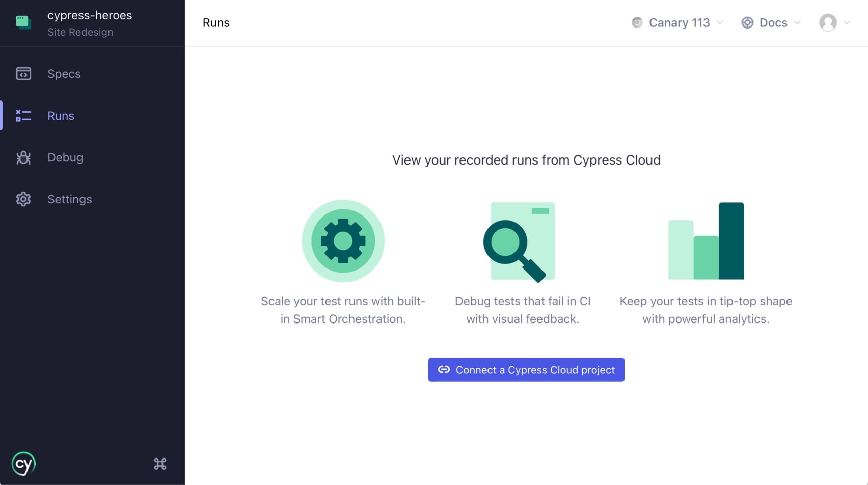The width and height of the screenshot is (868, 485).
Task: Click the Runs checklist icon in sidebar
Action: [23, 116]
